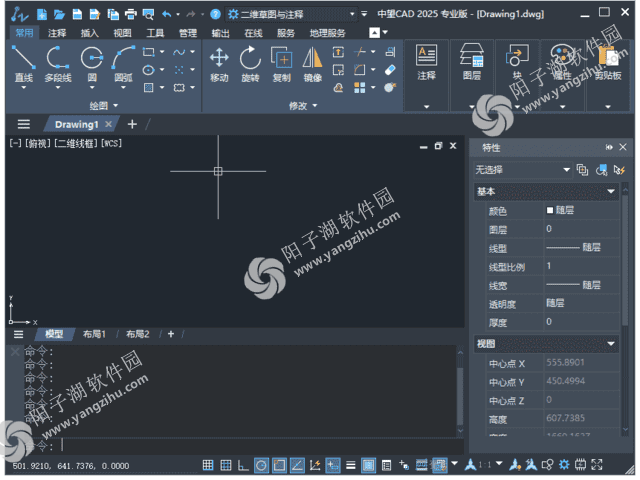Image resolution: width=640 pixels, height=480 pixels.
Task: Expand the 绘图 panel flyout arrow
Action: pos(116,105)
